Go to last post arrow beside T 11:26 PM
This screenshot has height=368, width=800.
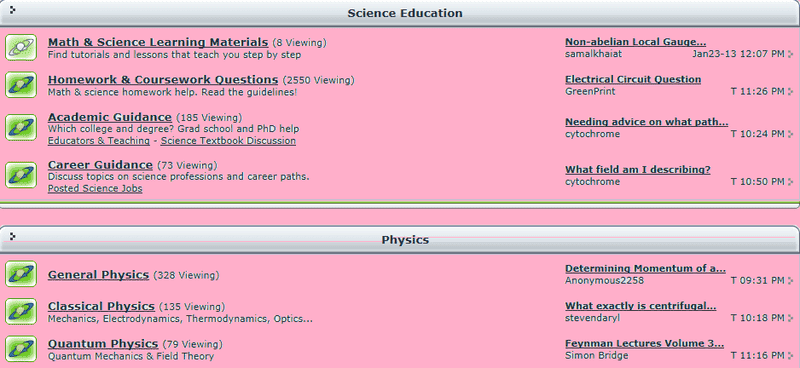790,91
